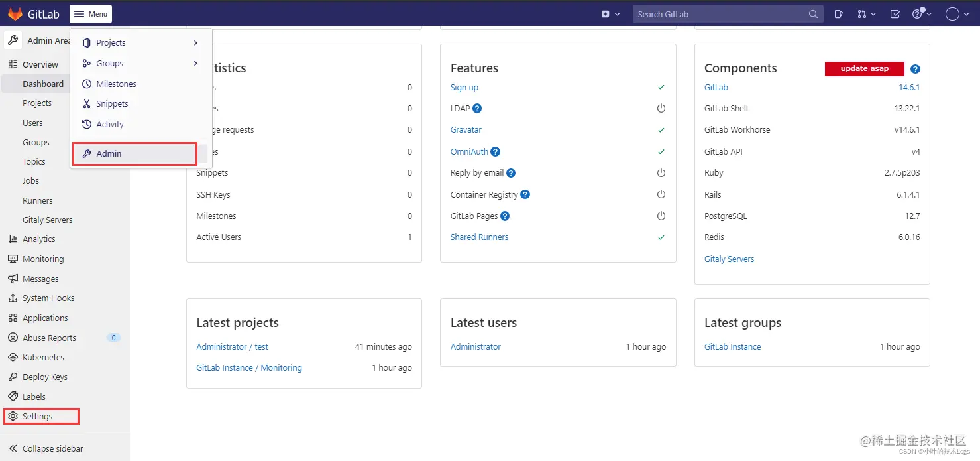Click the Labels tag icon
This screenshot has width=980, height=461.
coord(13,397)
